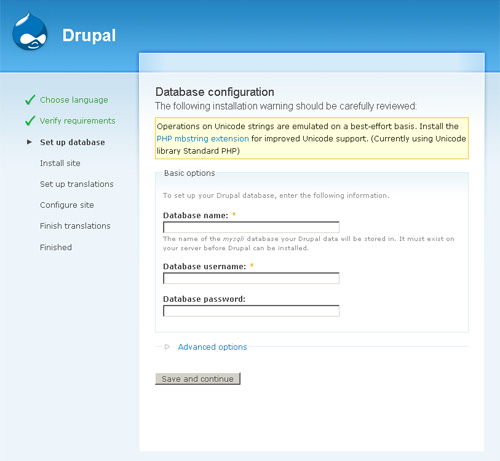Click the Drupal droplet logo
Viewport: 500px width, 461px height.
pos(30,32)
